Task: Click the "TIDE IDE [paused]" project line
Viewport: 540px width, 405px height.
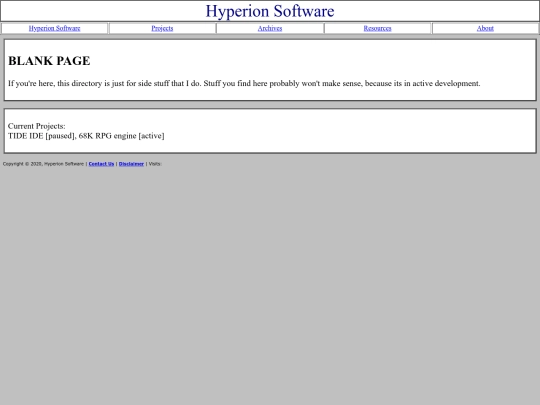Action: click(86, 136)
